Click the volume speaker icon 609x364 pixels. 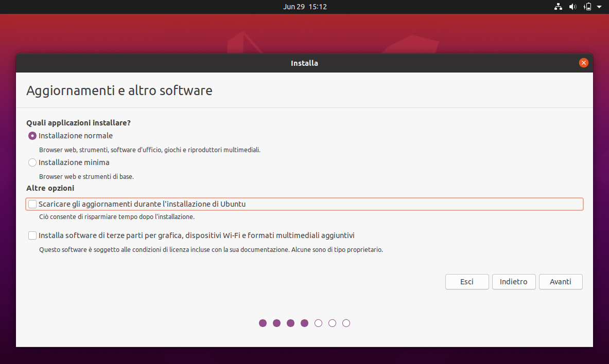tap(572, 7)
